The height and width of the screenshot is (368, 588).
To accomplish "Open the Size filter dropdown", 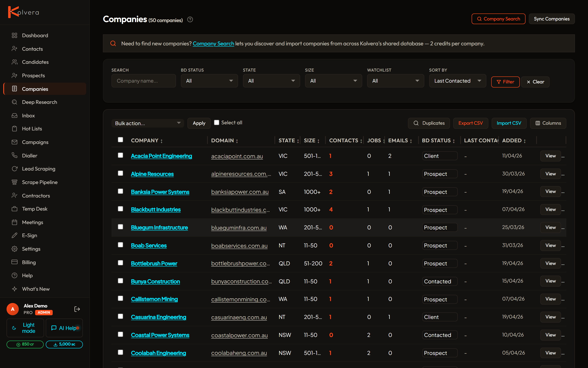I will click(333, 81).
